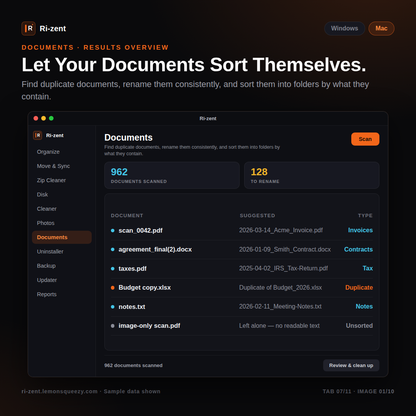Select agreement_final(2).docx document

coord(155,249)
